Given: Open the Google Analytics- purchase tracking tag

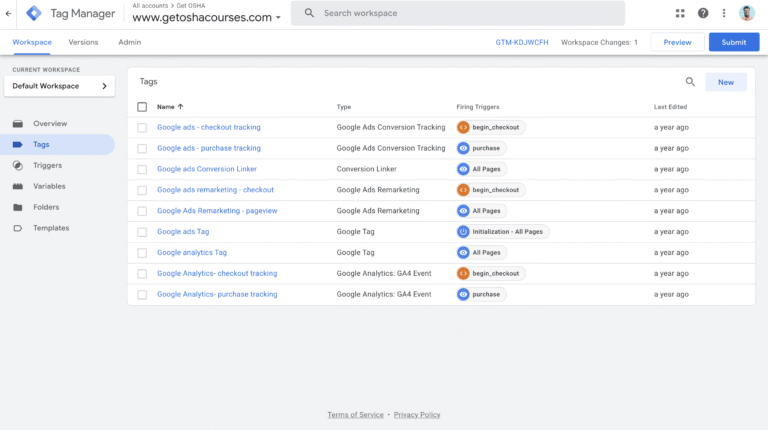Looking at the screenshot, I should [217, 295].
